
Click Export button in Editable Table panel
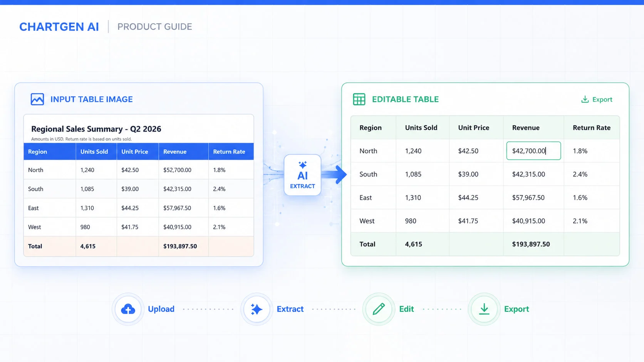click(597, 99)
